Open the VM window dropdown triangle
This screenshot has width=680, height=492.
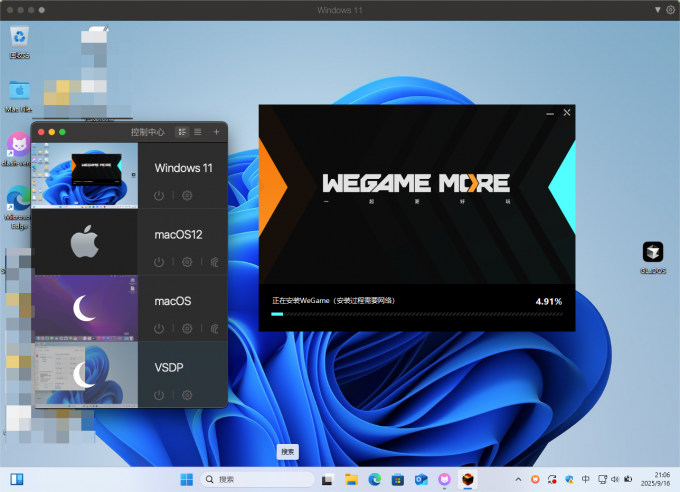pos(656,10)
